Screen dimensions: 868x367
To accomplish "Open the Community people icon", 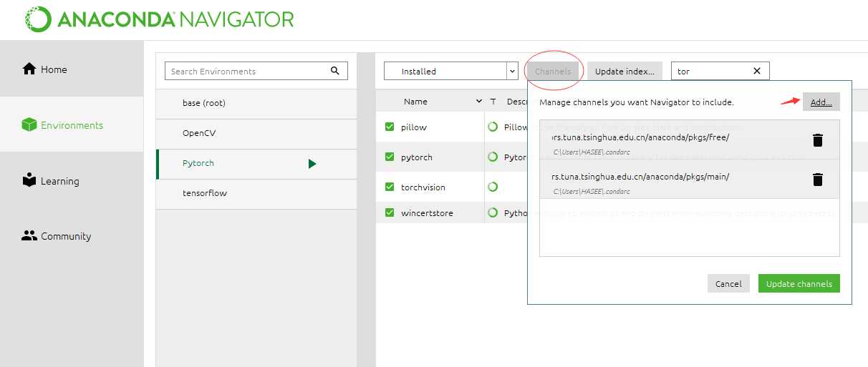I will pos(29,235).
